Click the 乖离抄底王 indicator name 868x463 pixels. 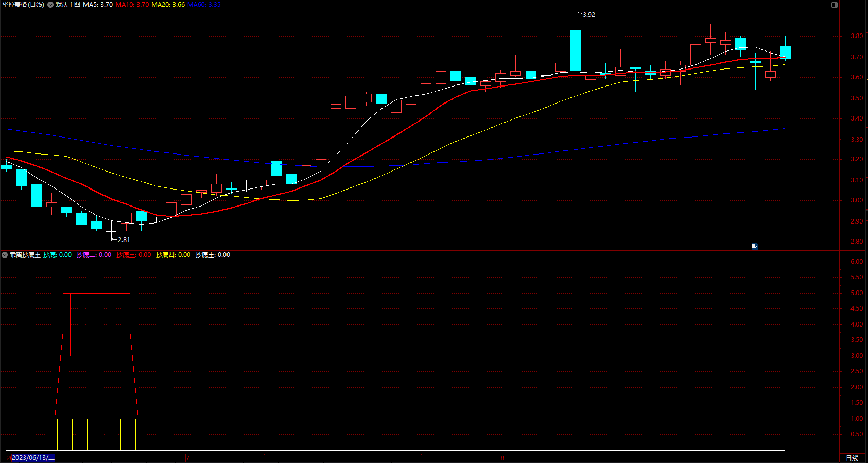[25, 255]
